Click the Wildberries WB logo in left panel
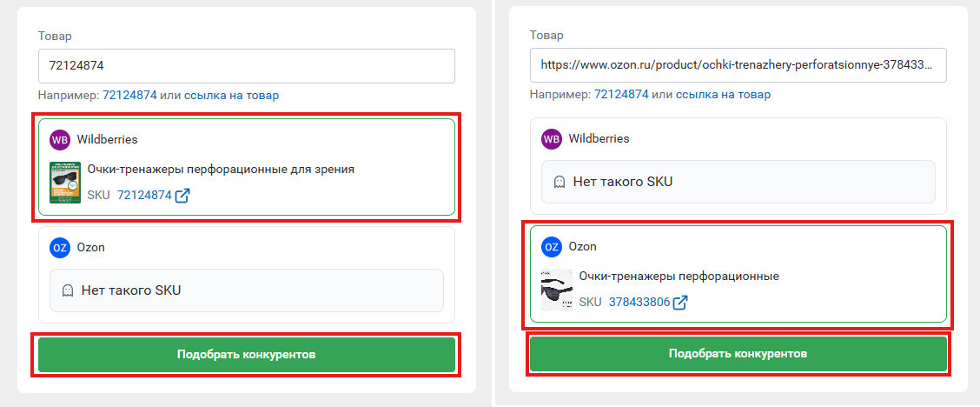The height and width of the screenshot is (407, 980). coord(60,139)
